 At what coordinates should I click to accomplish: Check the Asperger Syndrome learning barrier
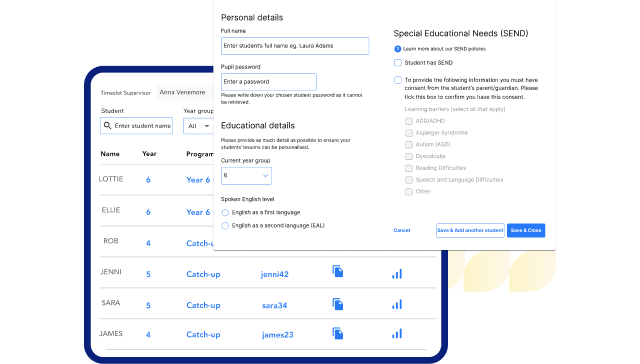[409, 133]
